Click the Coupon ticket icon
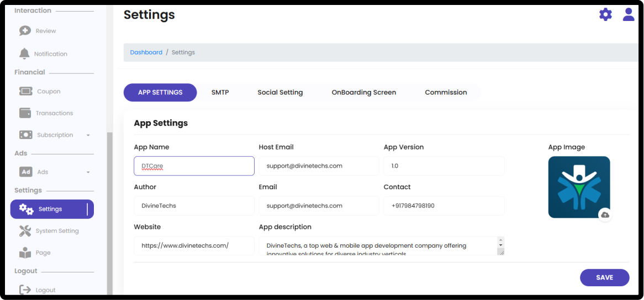The image size is (644, 300). click(26, 91)
